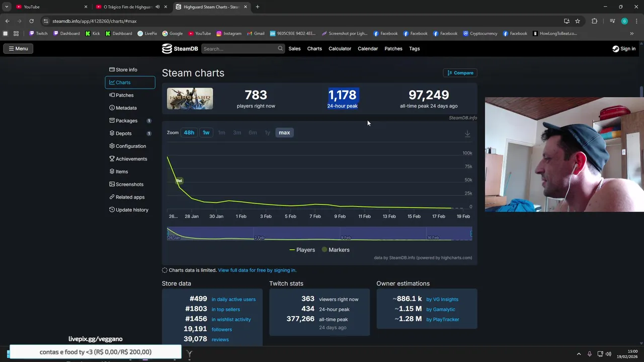Open the Charts top navigation item
The height and width of the screenshot is (362, 644).
coord(314,49)
